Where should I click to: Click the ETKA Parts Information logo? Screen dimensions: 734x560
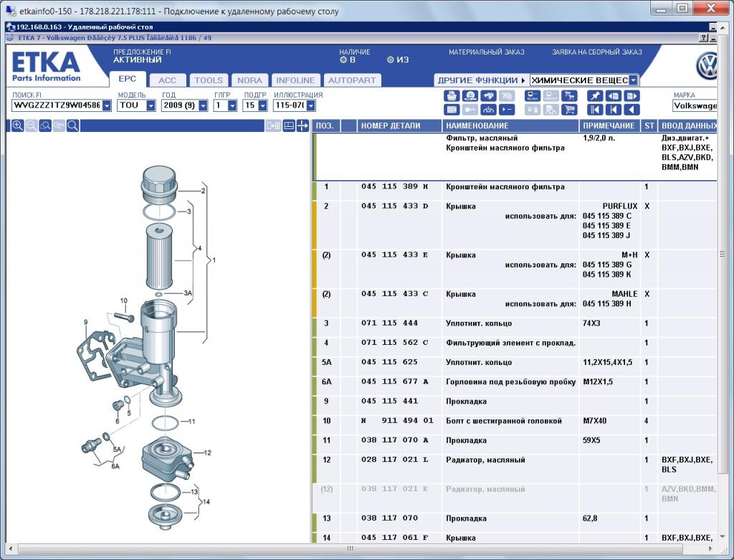pyautogui.click(x=46, y=67)
